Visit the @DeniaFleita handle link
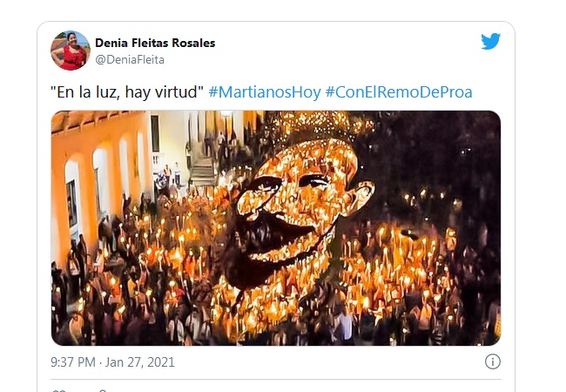Viewport: 566px width, 392px height. 130,59
